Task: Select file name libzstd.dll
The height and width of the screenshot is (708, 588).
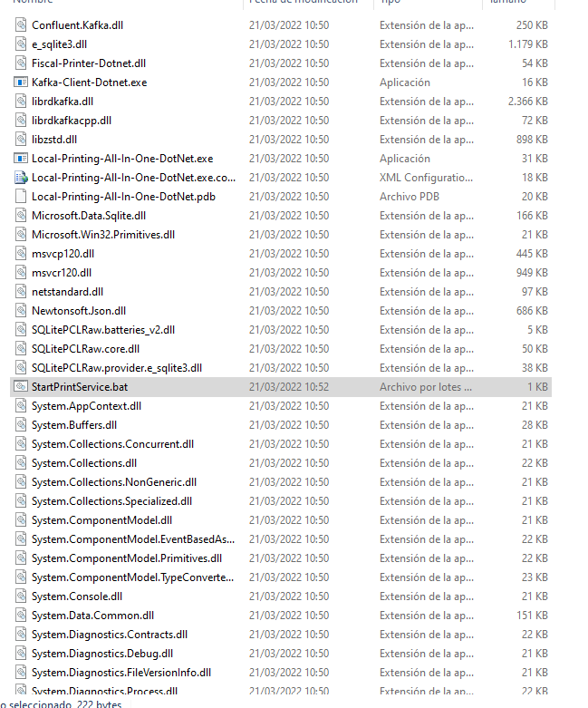Action: 54,140
